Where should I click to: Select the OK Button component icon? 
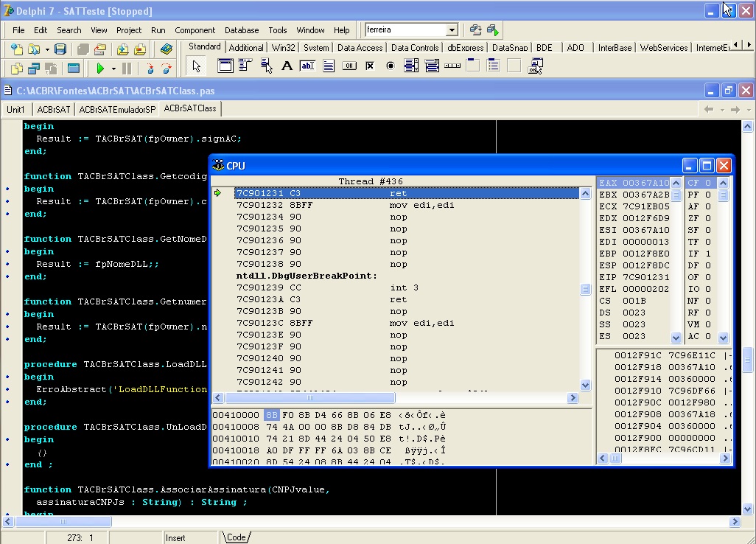click(x=349, y=66)
